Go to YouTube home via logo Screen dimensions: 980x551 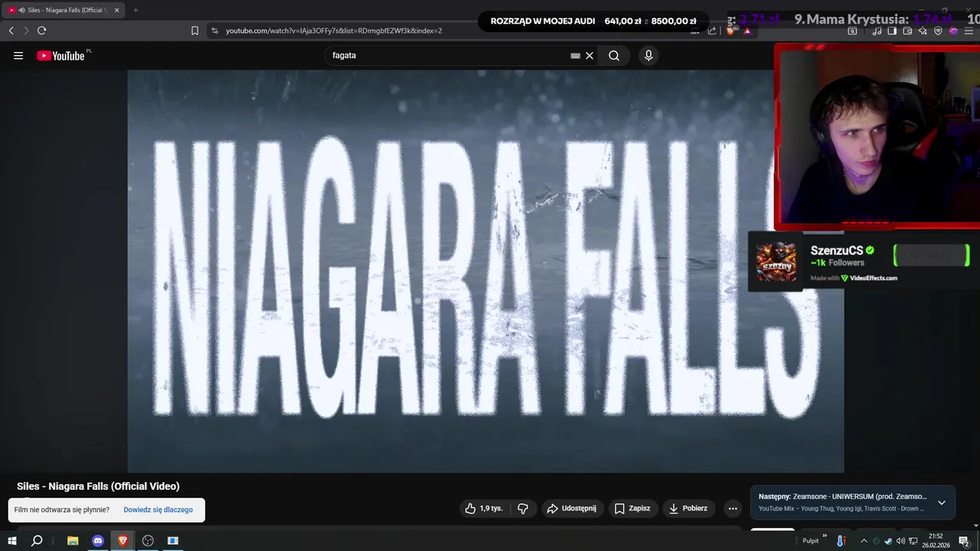(61, 55)
